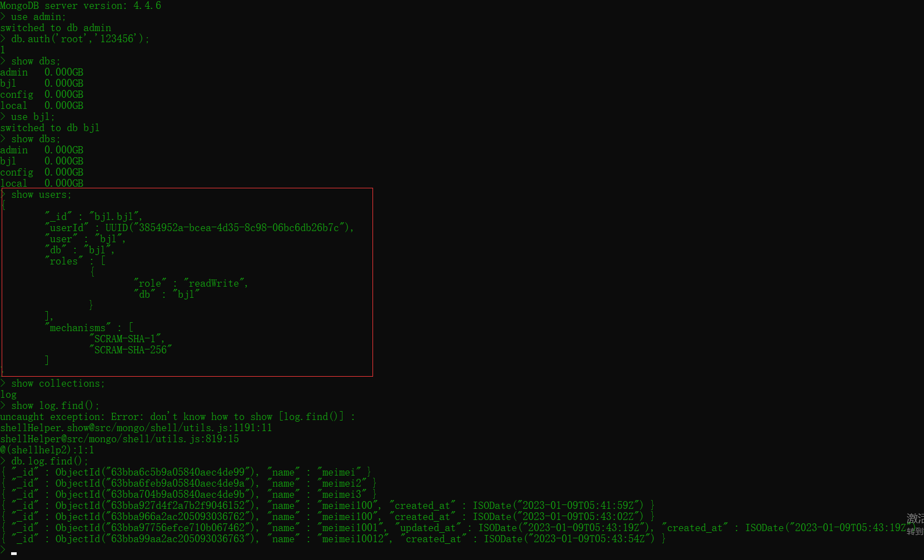
Task: Click the Windows activation watermark text
Action: click(x=916, y=524)
